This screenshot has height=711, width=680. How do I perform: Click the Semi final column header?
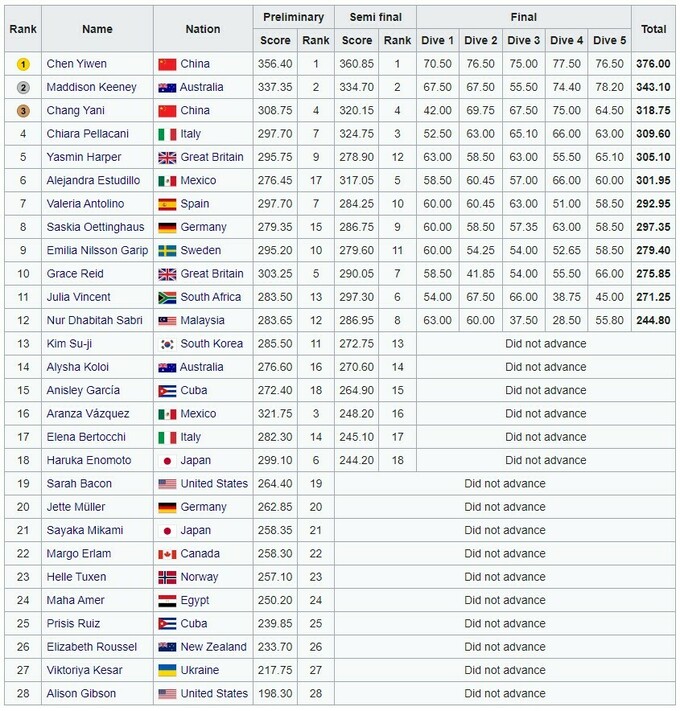point(375,17)
